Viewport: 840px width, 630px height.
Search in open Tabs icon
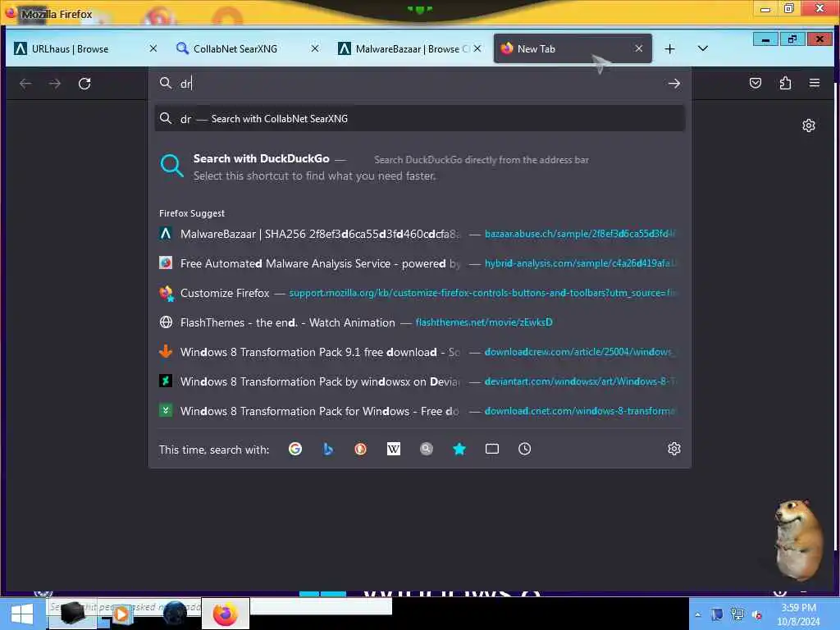pos(492,449)
